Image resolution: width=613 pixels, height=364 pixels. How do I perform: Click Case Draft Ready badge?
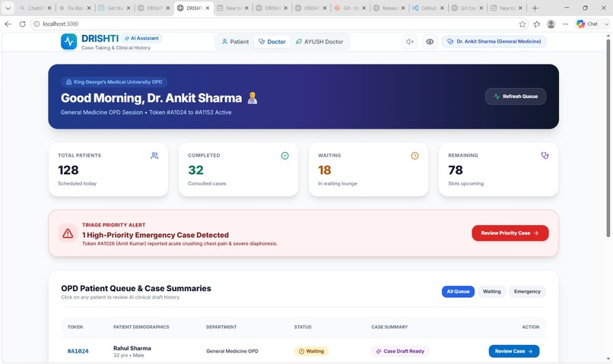pyautogui.click(x=400, y=351)
